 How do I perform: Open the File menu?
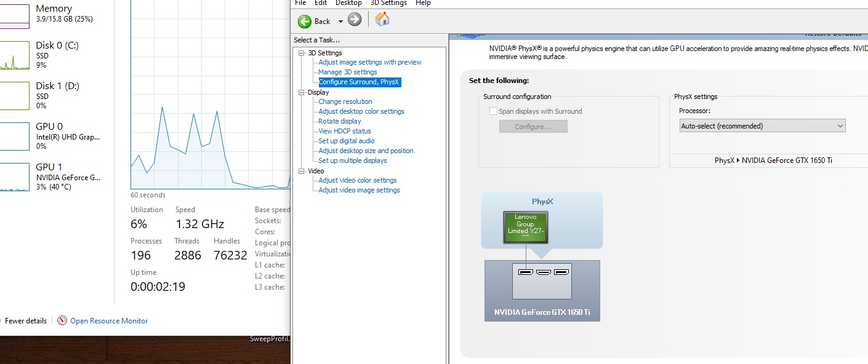point(300,3)
